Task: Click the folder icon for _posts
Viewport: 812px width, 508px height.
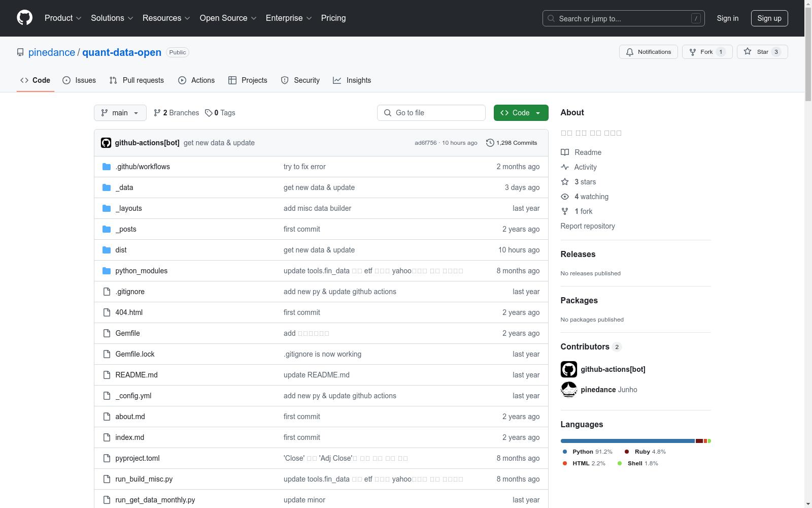Action: [x=107, y=229]
